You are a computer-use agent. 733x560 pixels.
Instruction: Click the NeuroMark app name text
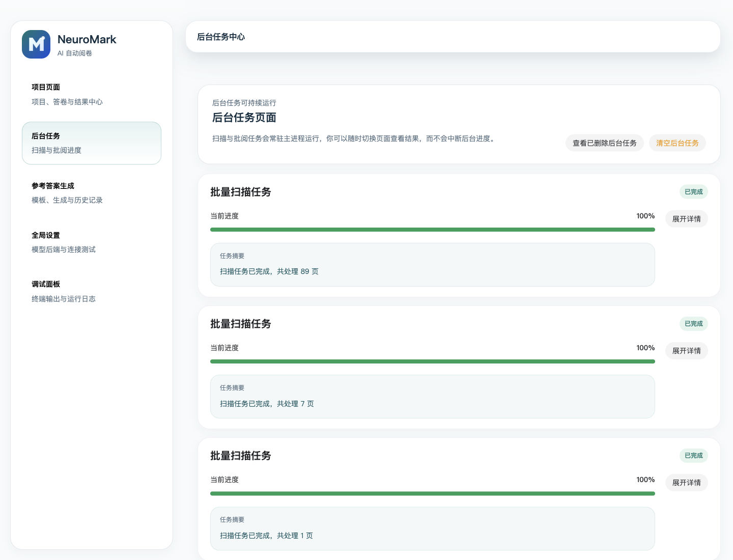point(87,39)
